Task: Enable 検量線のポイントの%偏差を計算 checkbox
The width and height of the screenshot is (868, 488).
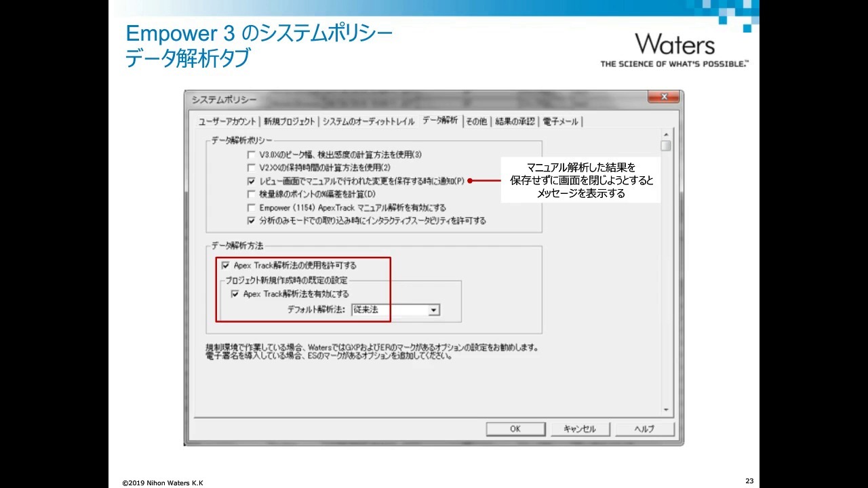Action: tap(252, 194)
